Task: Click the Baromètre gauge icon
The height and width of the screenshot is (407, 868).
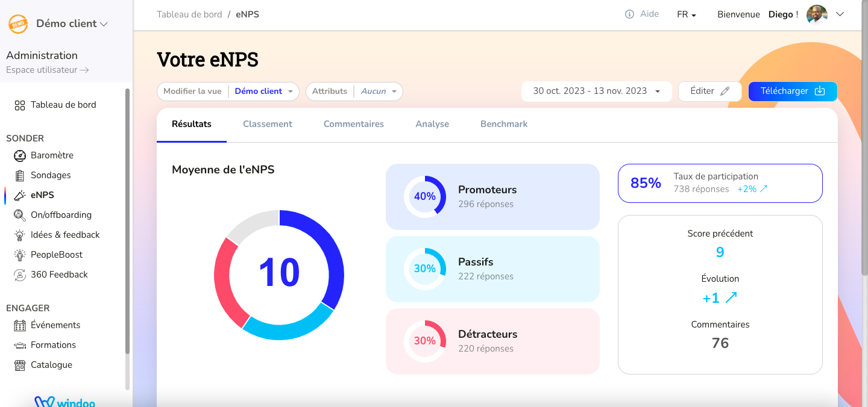Action: point(20,155)
